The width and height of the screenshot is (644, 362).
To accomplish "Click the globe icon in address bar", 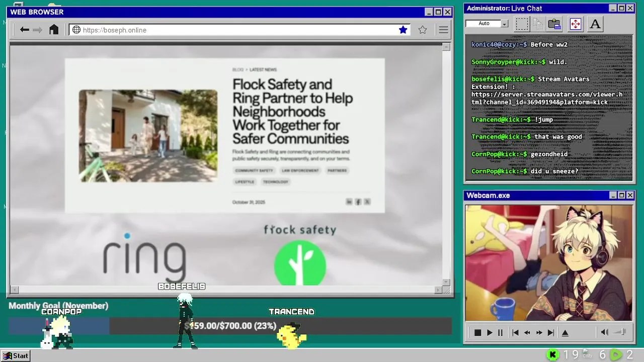I will pos(76,30).
